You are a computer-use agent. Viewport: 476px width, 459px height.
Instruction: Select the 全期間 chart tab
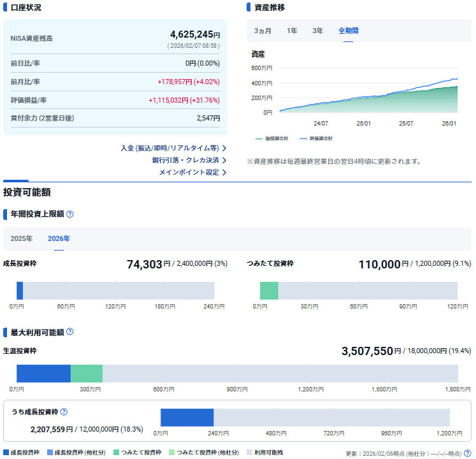coord(348,31)
